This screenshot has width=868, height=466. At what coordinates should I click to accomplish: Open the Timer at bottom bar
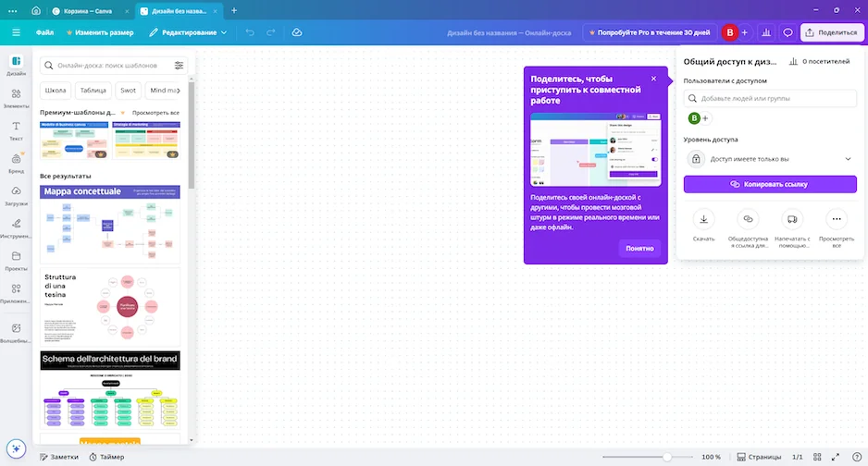click(x=106, y=457)
